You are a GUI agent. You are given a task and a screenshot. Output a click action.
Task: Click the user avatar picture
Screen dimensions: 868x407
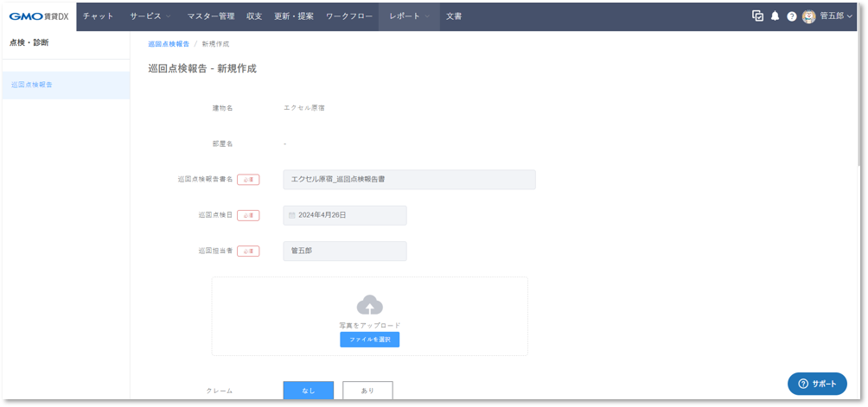coord(808,16)
